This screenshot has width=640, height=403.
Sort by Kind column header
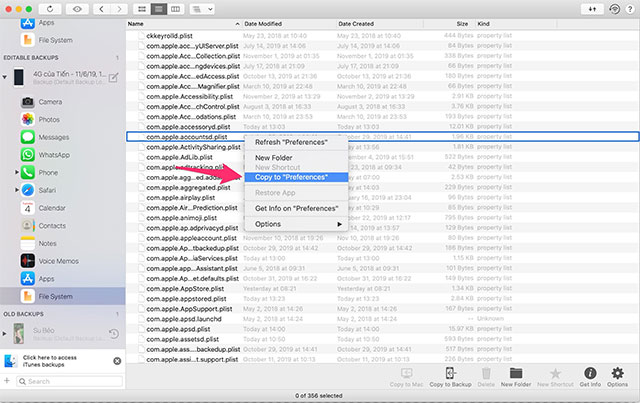pyautogui.click(x=516, y=24)
